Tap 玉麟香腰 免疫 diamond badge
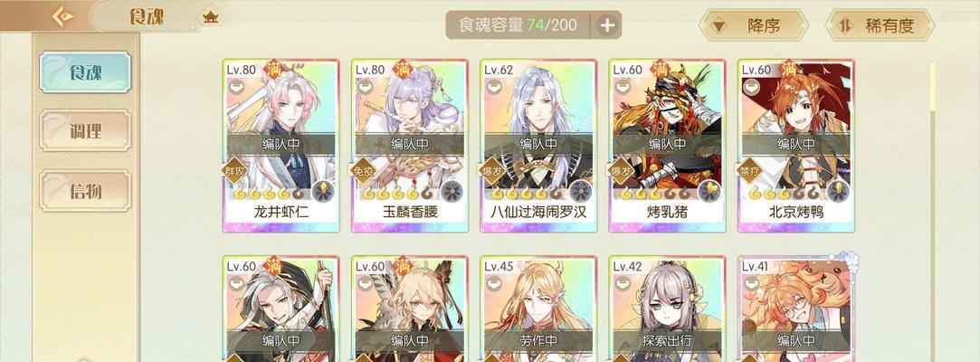Viewport: 980px width, 362px height. [363, 170]
